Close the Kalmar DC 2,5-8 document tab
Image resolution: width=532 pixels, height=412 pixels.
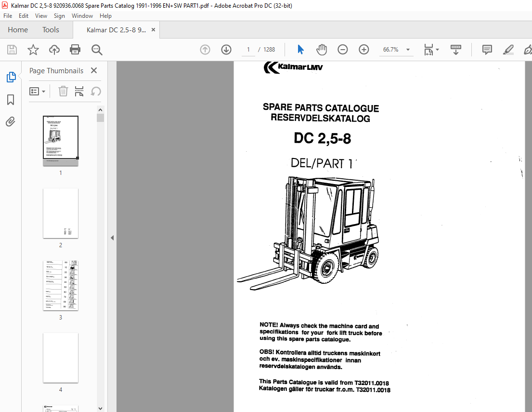[x=154, y=30]
